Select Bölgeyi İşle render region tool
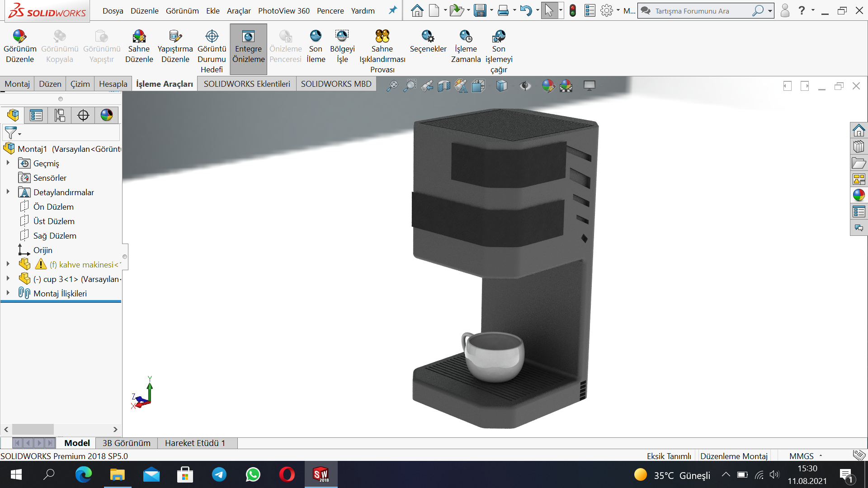This screenshot has width=868, height=488. point(342,36)
